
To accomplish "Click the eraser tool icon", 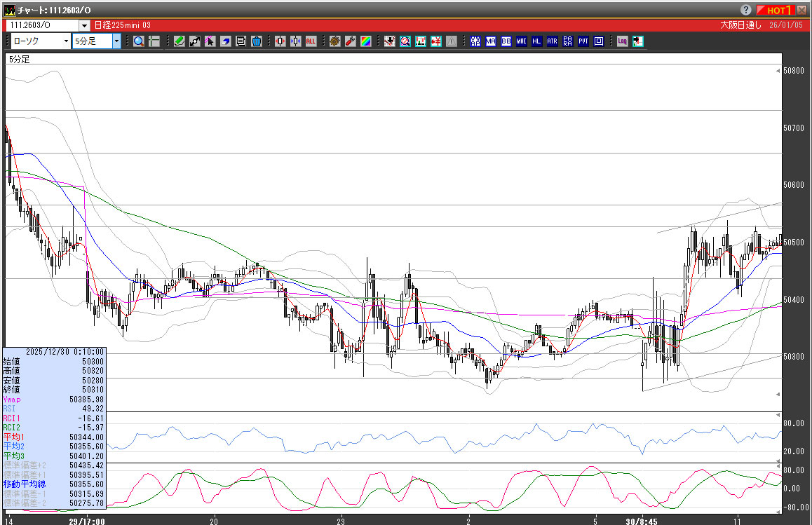I will 226,41.
